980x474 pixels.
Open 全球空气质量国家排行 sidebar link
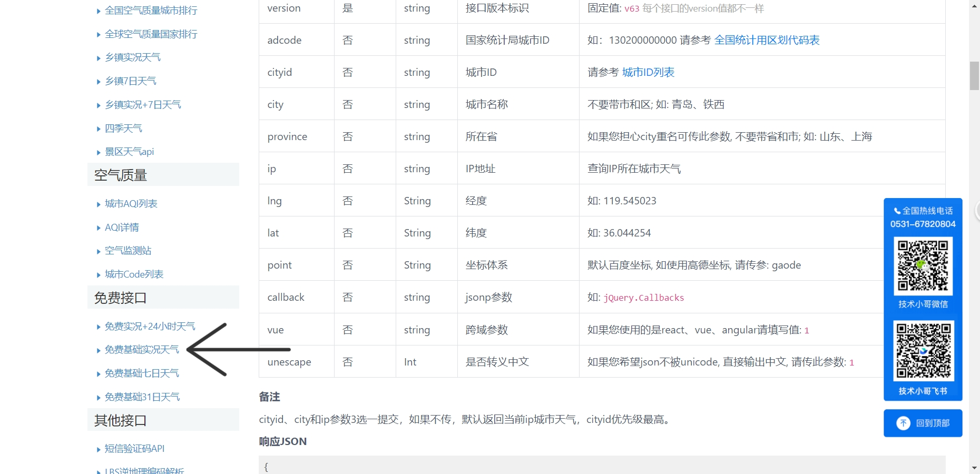tap(151, 34)
